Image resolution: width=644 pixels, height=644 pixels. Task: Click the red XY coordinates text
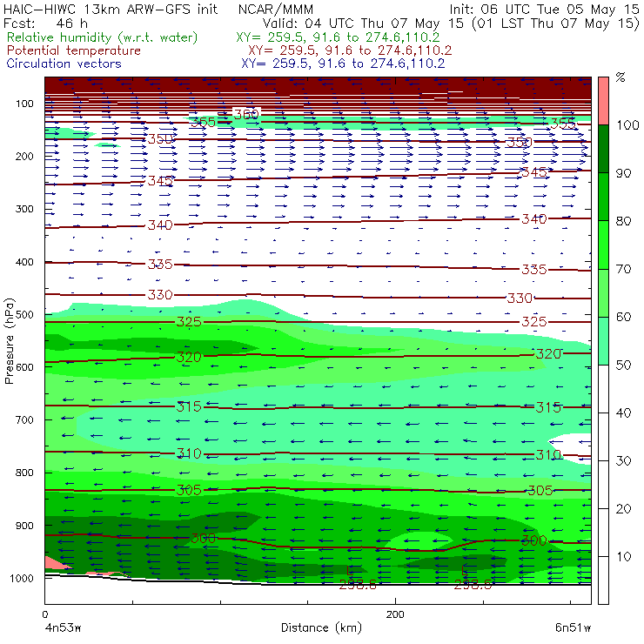pos(350,50)
